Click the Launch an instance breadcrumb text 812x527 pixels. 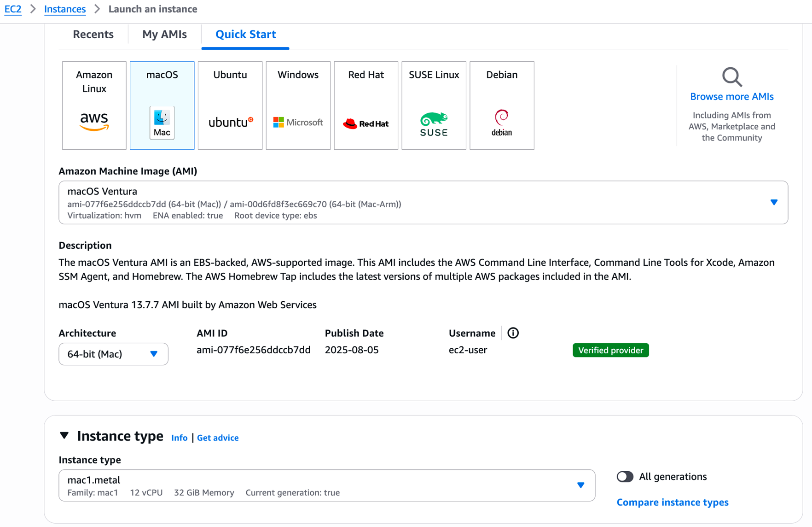[x=153, y=9]
